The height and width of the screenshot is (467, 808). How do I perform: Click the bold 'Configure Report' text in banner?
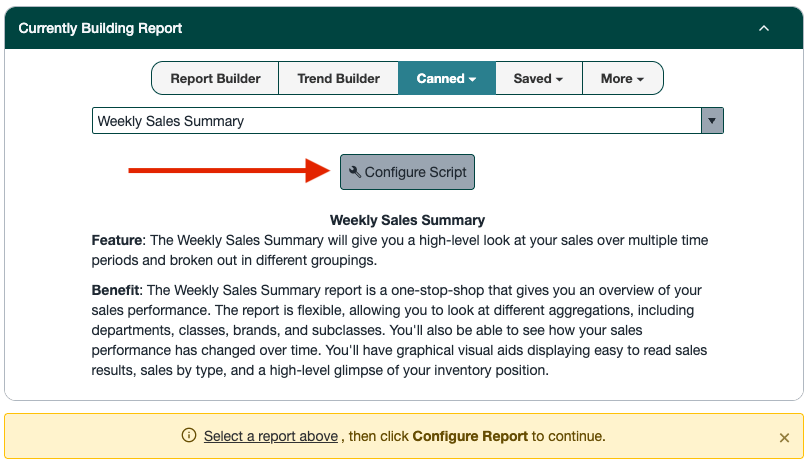[470, 436]
